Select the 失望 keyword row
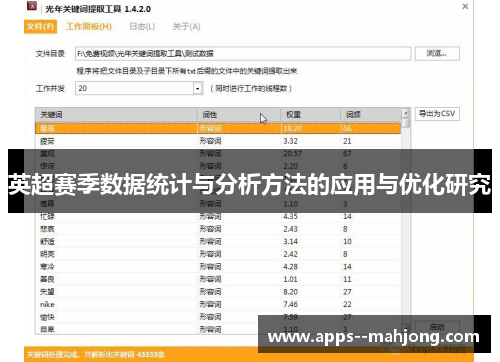Viewport: 500px width, 362px height. point(218,292)
